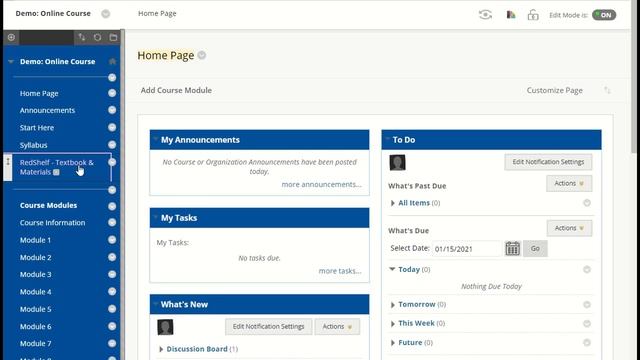Go to Home Page in course menu
The image size is (640, 360).
[x=39, y=93]
